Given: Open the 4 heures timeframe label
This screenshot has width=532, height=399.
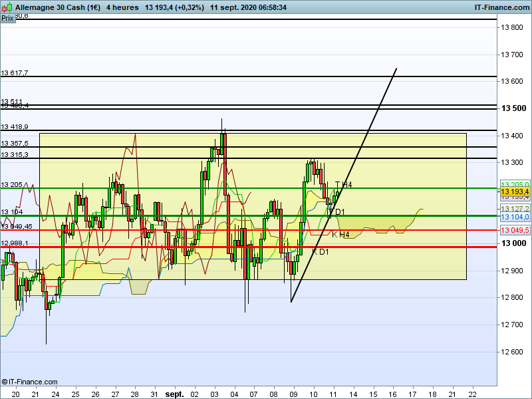Looking at the screenshot, I should [122, 7].
